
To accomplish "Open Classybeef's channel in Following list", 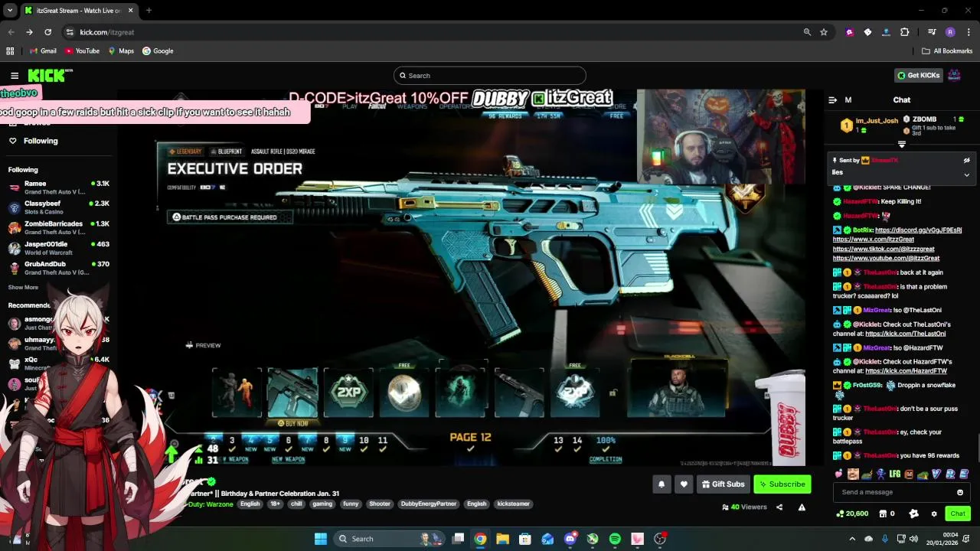I will [59, 207].
